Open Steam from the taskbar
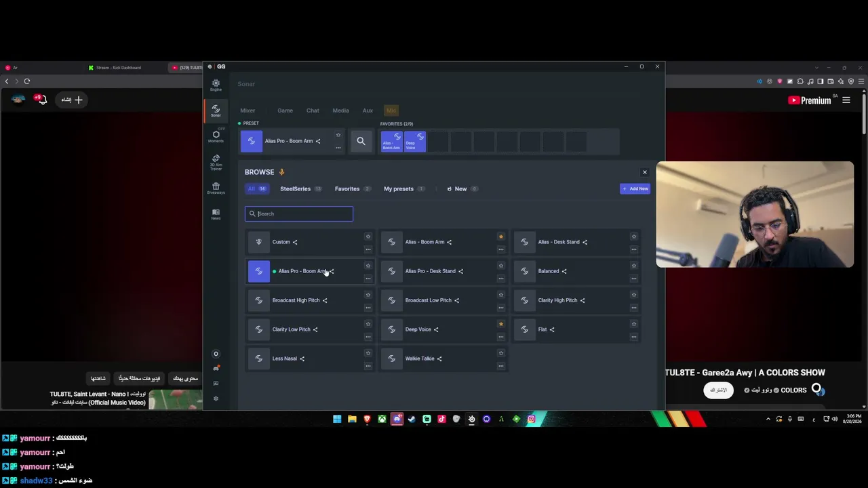This screenshot has height=488, width=868. coord(412,419)
